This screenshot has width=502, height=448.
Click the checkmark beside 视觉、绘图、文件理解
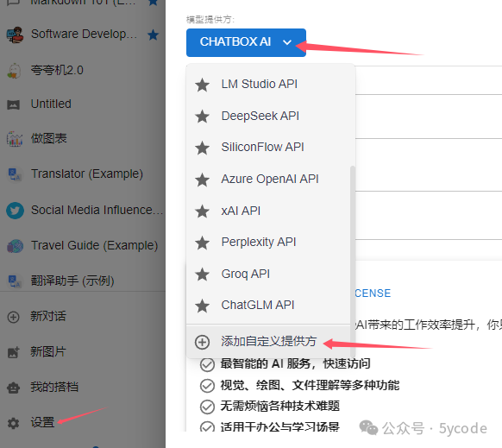pyautogui.click(x=207, y=386)
